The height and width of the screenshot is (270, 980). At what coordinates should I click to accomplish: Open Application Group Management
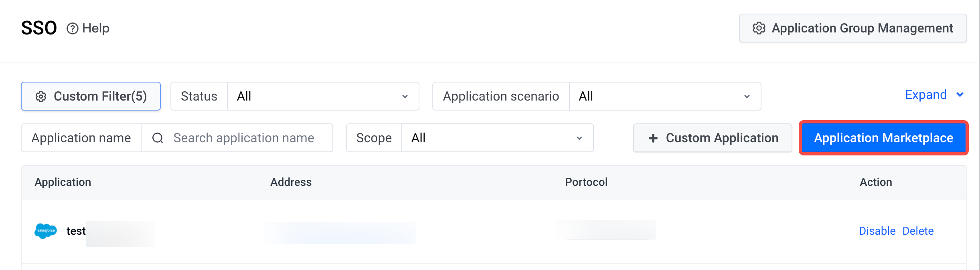pyautogui.click(x=853, y=28)
